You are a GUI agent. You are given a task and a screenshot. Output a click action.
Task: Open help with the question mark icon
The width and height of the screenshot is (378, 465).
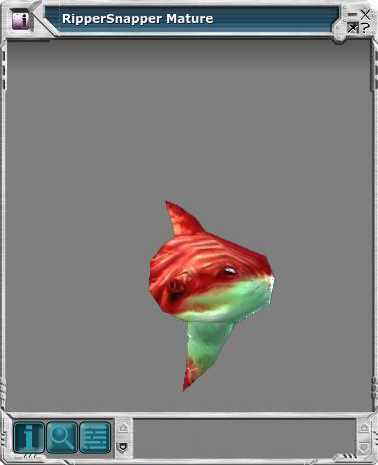365,28
